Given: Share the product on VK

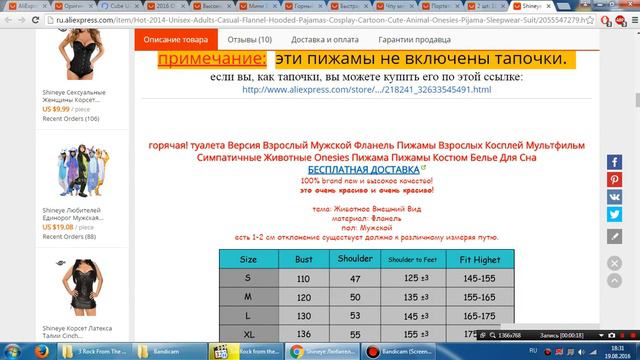Looking at the screenshot, I should click(x=614, y=197).
